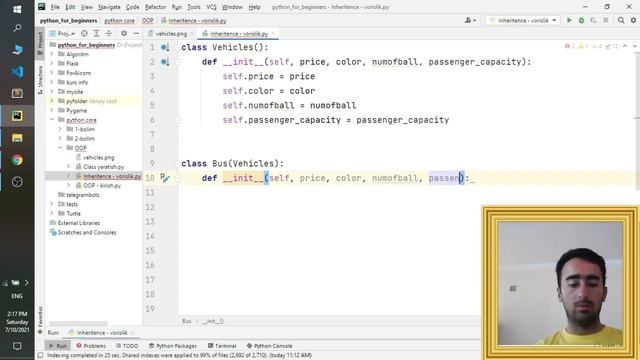Image resolution: width=640 pixels, height=360 pixels.
Task: Click python_for_beginners breadcrumb
Action: [69, 20]
